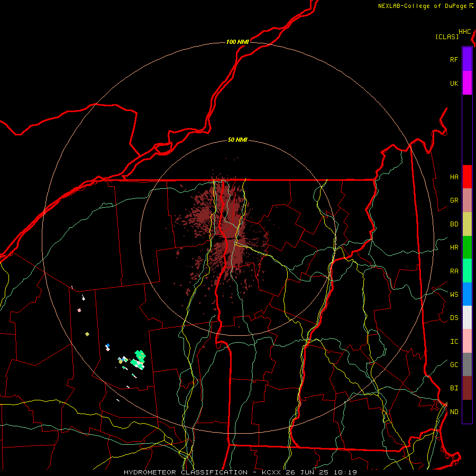Click the DS legend label

coord(454,318)
